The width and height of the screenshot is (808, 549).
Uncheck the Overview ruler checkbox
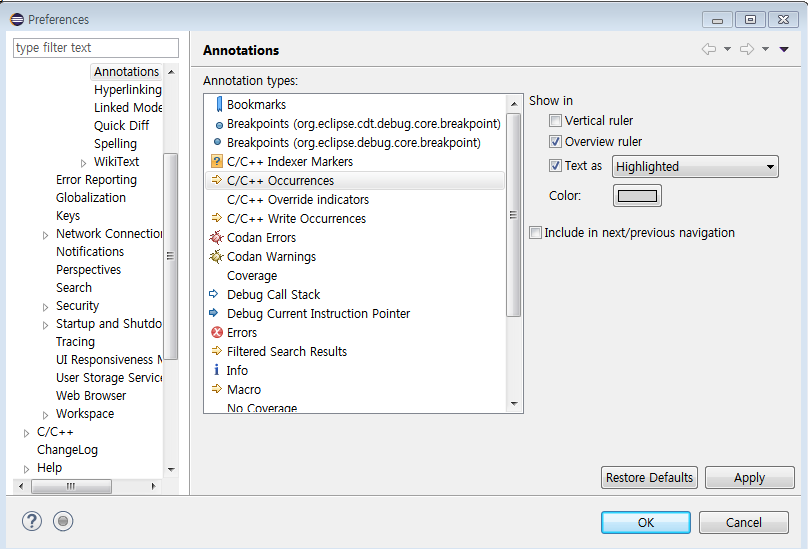556,142
